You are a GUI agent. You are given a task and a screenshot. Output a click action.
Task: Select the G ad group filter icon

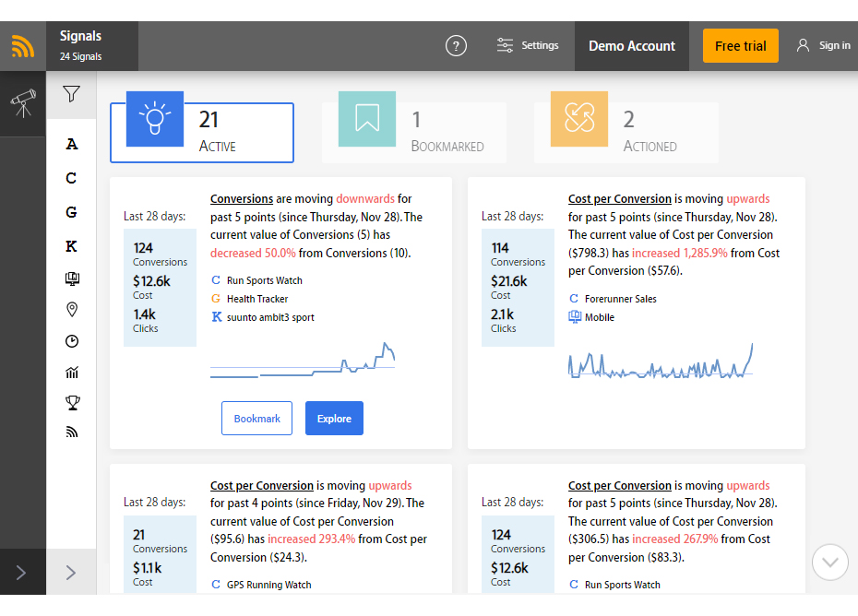pos(71,212)
